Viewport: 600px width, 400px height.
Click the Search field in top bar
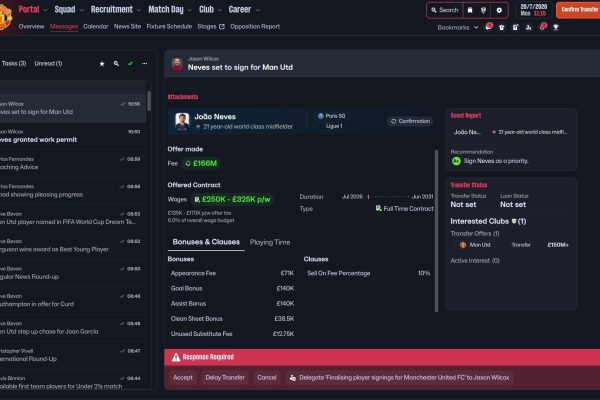point(444,10)
